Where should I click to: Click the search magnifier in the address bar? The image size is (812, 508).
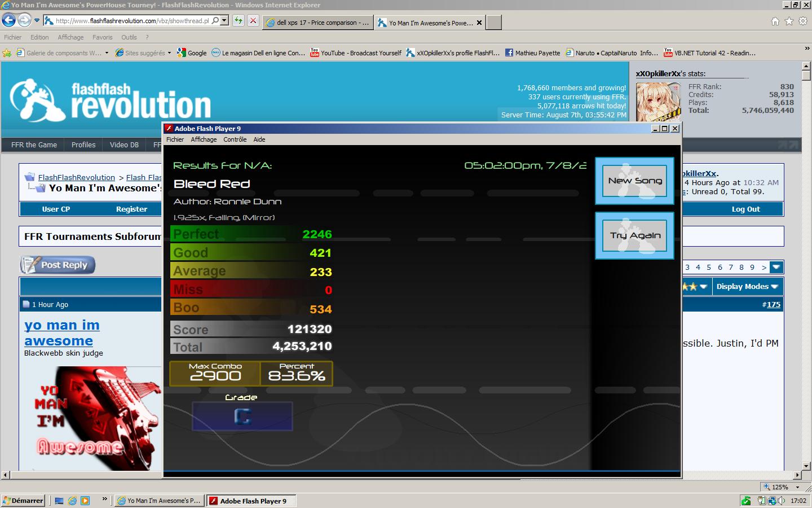click(x=215, y=21)
